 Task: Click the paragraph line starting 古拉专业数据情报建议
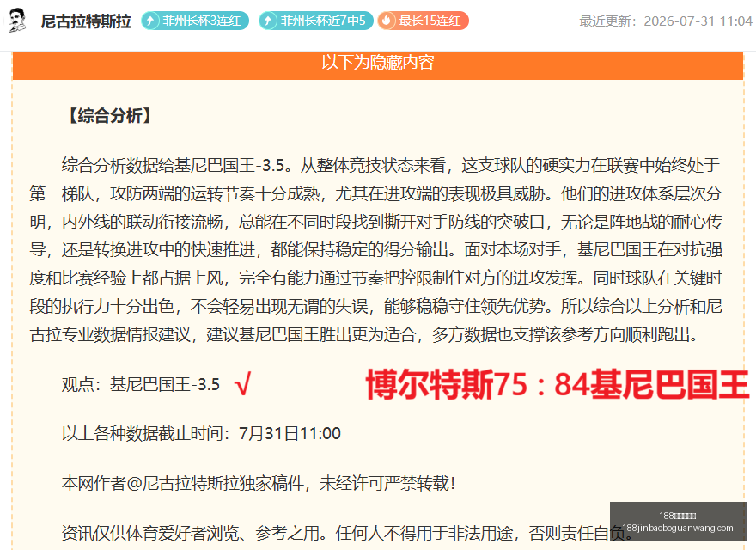pos(364,334)
